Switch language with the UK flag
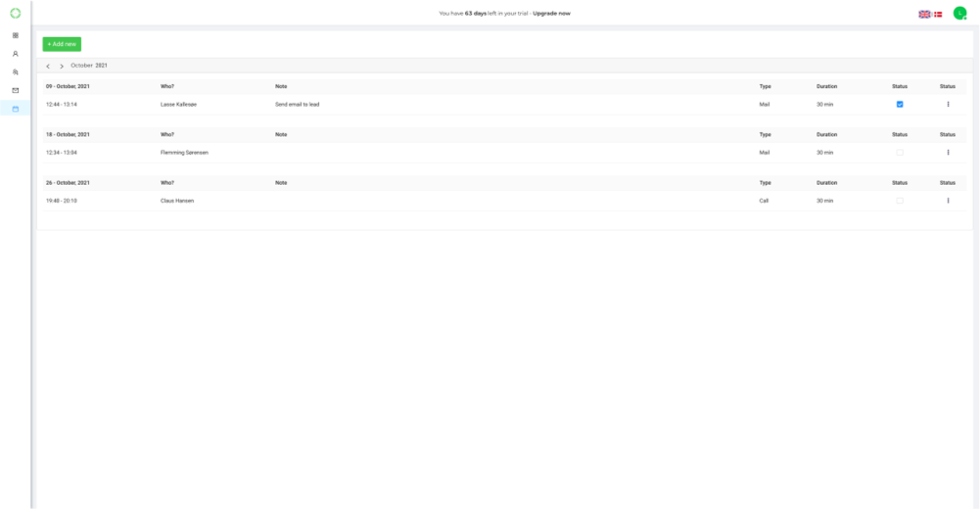 pyautogui.click(x=924, y=14)
